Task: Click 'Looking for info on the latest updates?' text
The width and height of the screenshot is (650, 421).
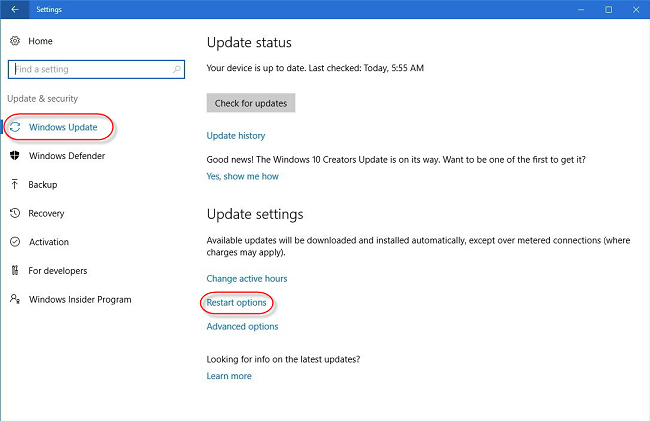Action: click(283, 359)
